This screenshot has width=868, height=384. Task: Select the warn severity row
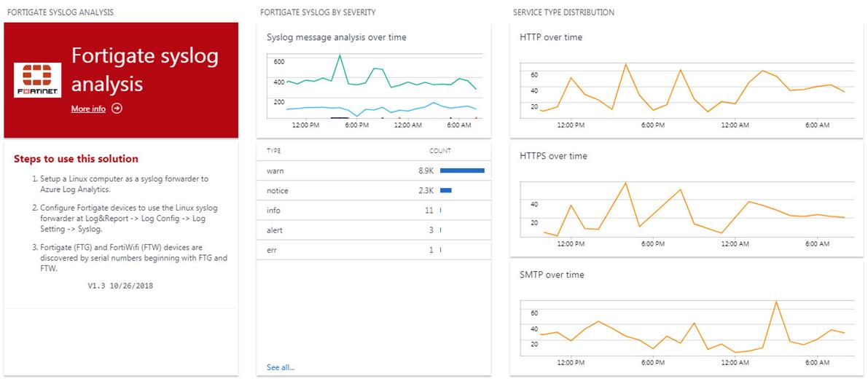point(373,171)
